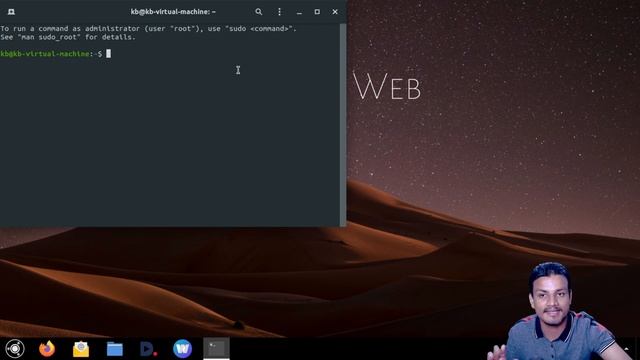Launch Firefox from the taskbar

pos(47,349)
